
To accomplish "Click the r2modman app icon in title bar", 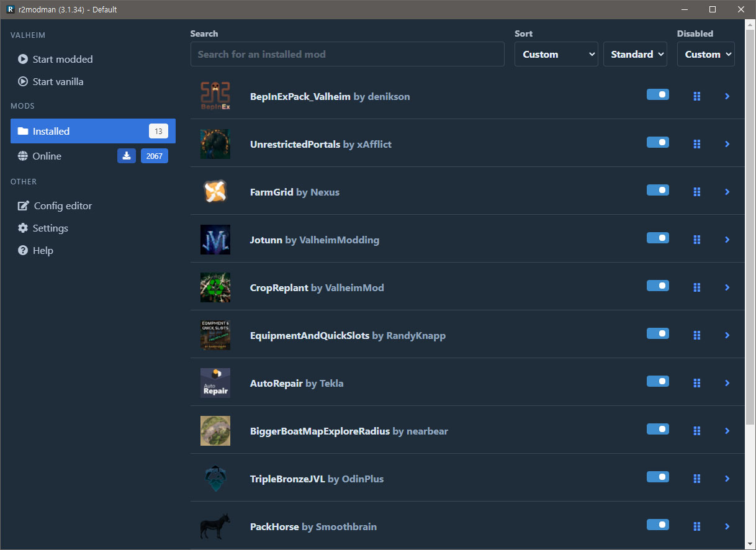I will pyautogui.click(x=10, y=9).
